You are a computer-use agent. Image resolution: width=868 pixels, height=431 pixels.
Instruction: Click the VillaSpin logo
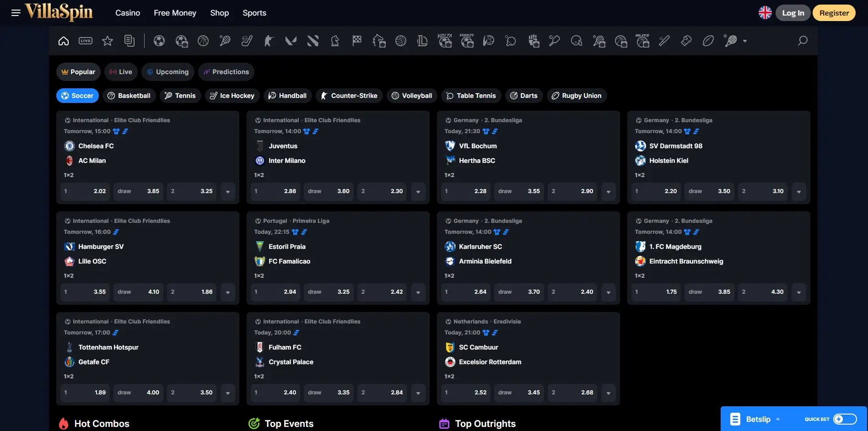pos(59,12)
